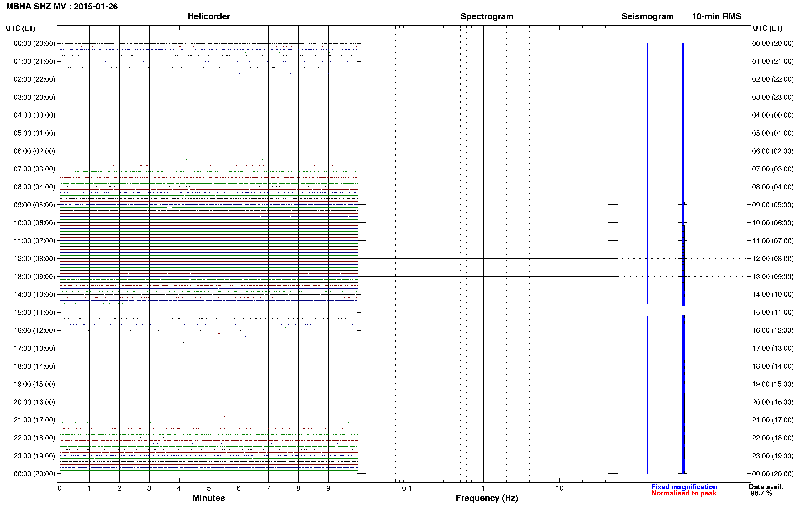Click left time label '12:00 (08:00)'

[x=34, y=259]
